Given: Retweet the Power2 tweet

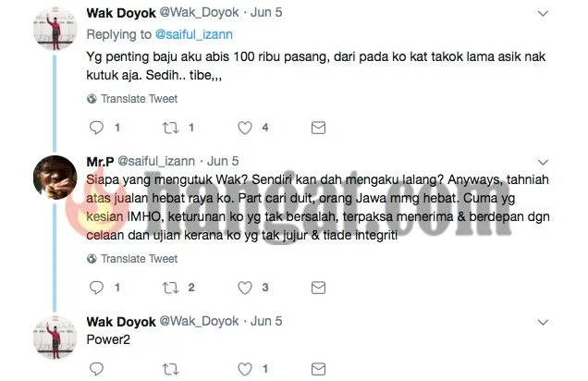Looking at the screenshot, I should coord(170,369).
